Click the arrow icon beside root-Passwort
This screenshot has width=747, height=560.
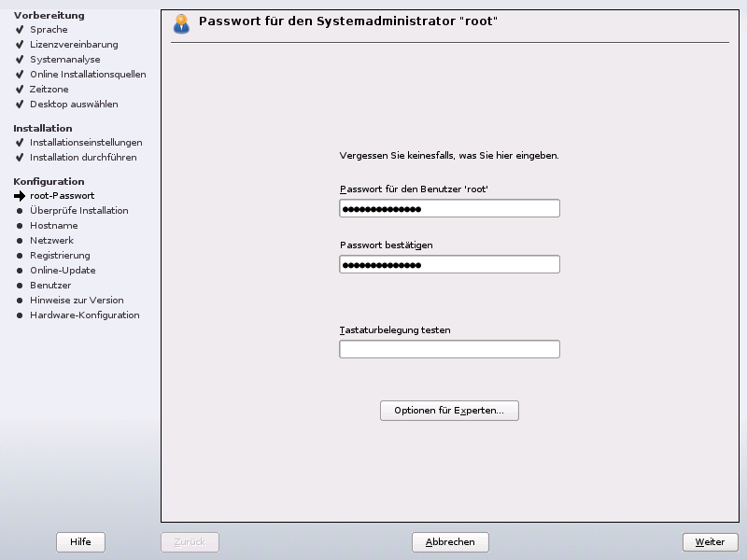(20, 196)
